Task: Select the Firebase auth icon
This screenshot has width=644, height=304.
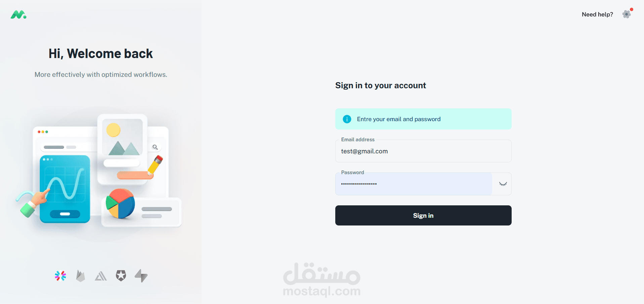Action: 80,276
